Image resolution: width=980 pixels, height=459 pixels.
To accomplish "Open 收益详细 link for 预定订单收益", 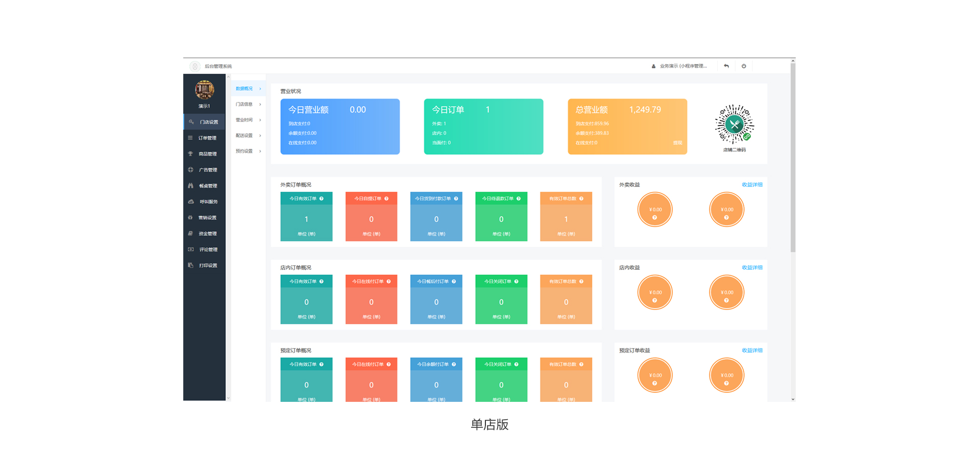I will click(x=752, y=350).
